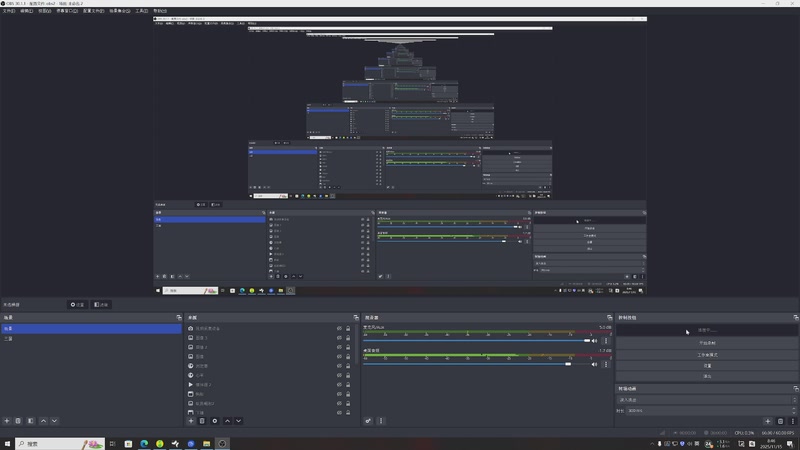Pop out the Sources dock panel
The height and width of the screenshot is (450, 800).
356,317
